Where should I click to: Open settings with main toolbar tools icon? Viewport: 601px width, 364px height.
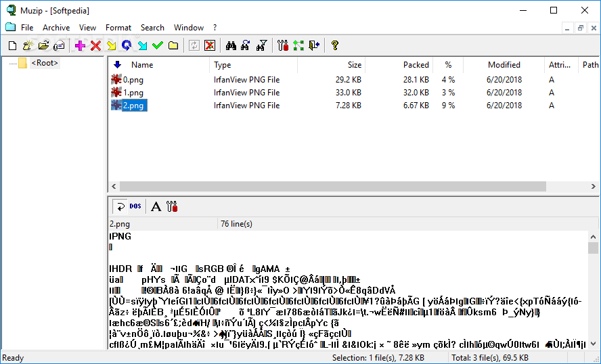283,45
